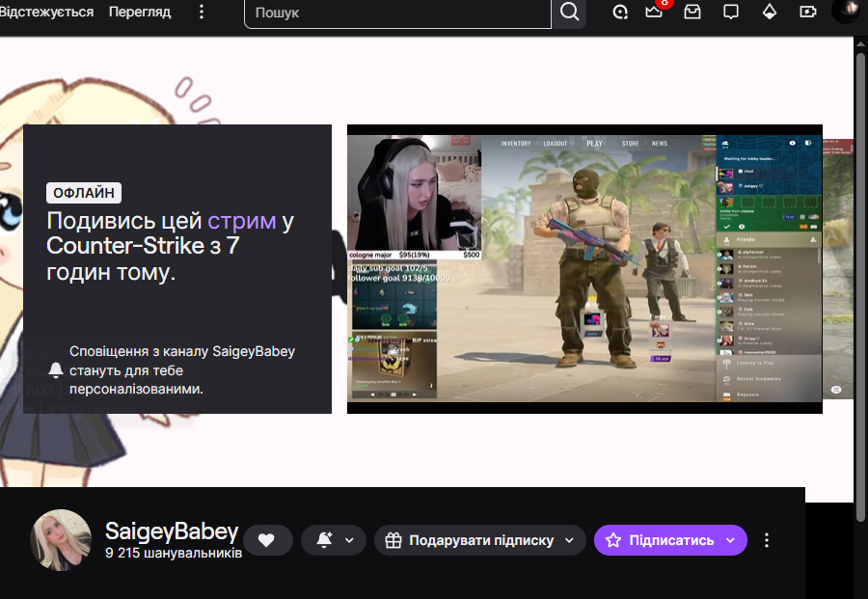This screenshot has height=599, width=868.
Task: Click the ОФЛАЙН status badge
Action: point(84,193)
